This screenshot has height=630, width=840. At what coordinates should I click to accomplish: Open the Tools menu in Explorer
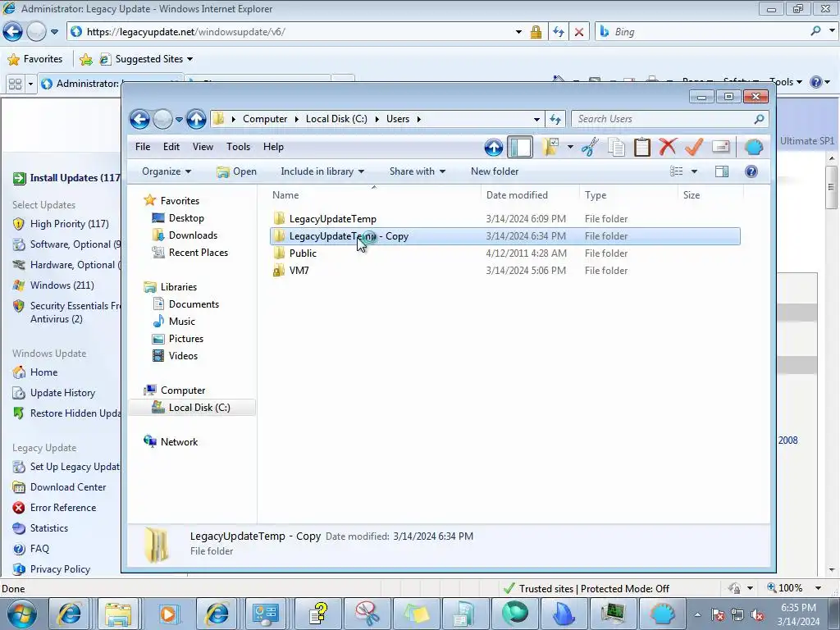(238, 147)
